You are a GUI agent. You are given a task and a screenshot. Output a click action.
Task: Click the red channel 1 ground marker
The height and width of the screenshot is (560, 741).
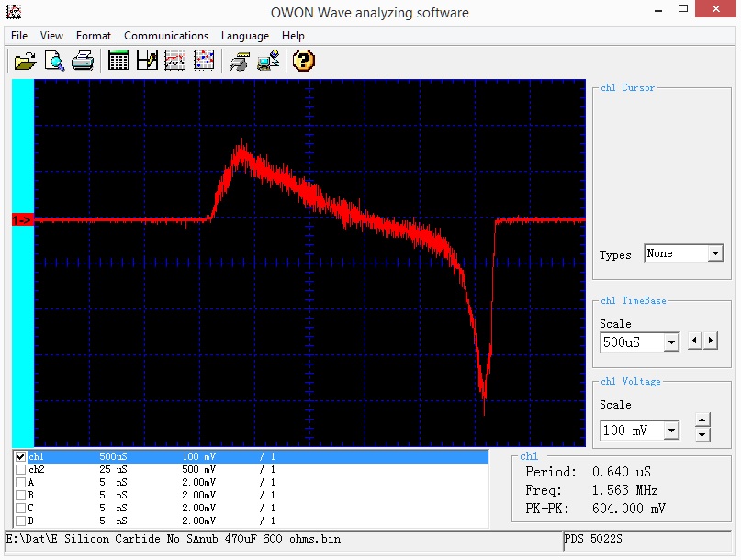point(23,220)
